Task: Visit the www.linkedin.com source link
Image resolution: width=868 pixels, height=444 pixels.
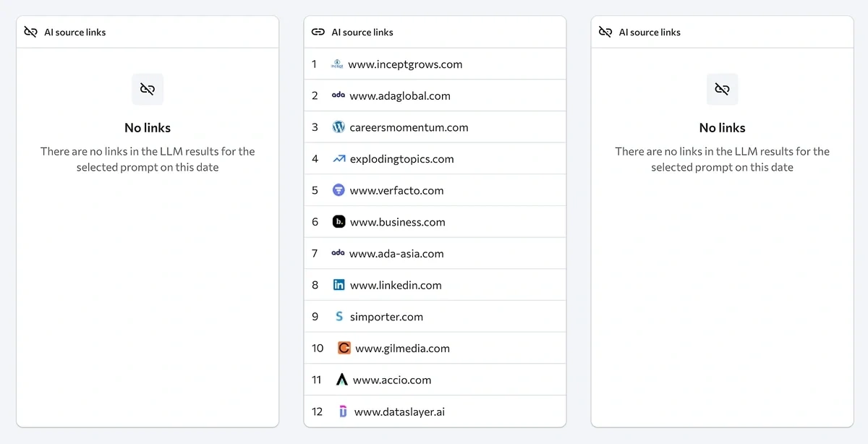Action: coord(396,285)
